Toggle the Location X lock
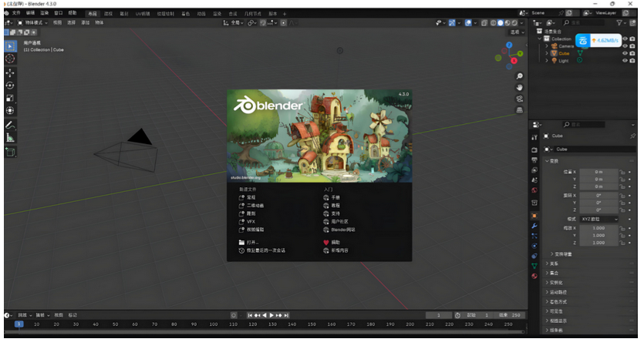This screenshot has height=359, width=644. [x=622, y=173]
